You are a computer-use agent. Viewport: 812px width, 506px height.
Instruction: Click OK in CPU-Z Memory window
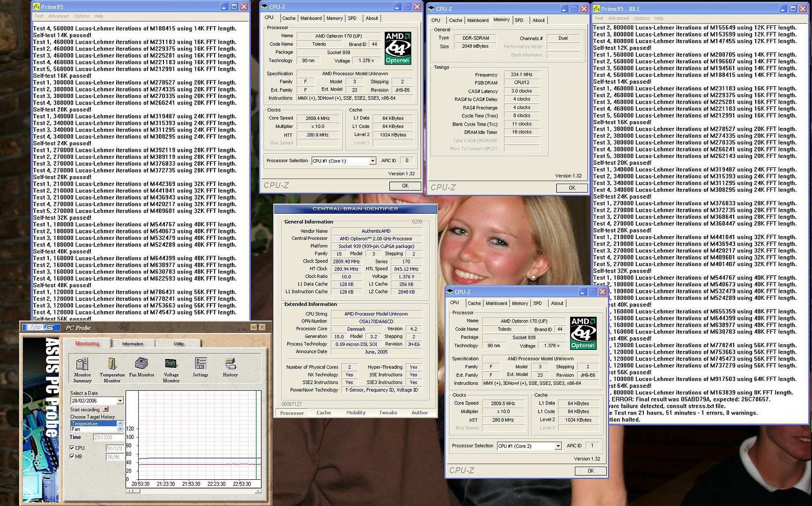pyautogui.click(x=572, y=187)
